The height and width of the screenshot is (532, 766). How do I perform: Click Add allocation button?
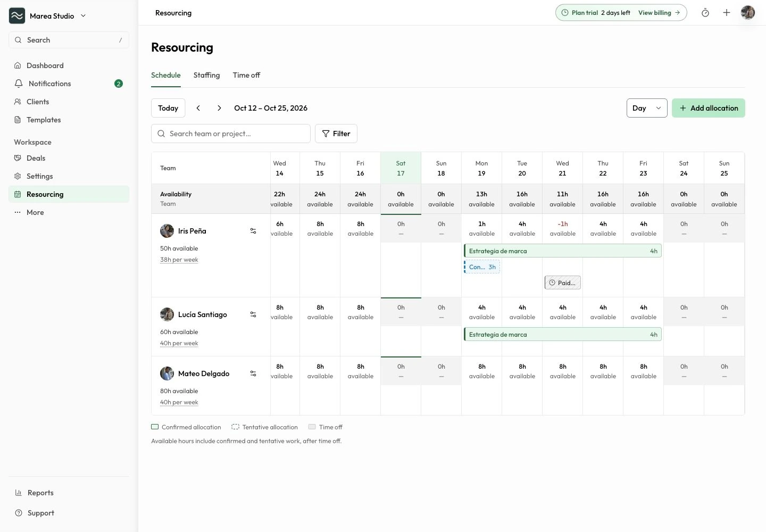coord(709,108)
